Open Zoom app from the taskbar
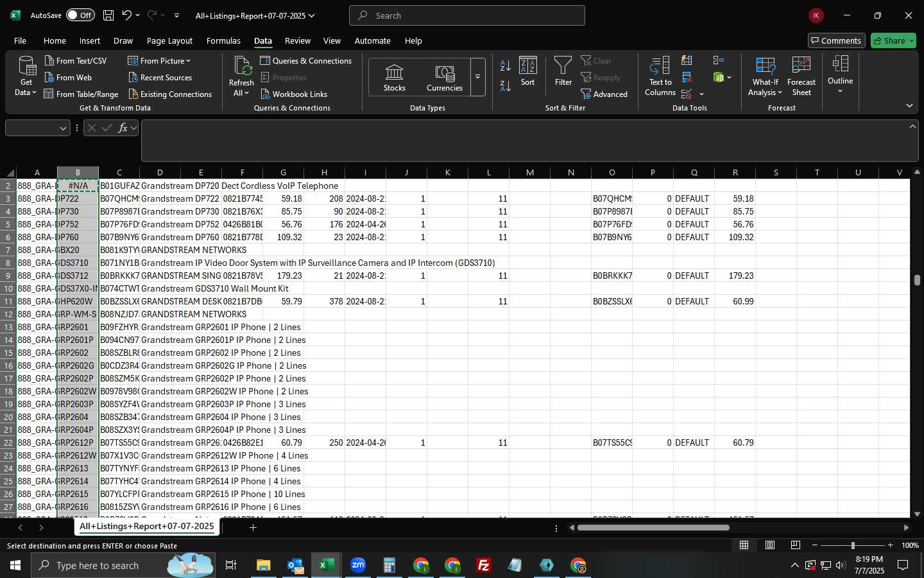 coord(358,565)
